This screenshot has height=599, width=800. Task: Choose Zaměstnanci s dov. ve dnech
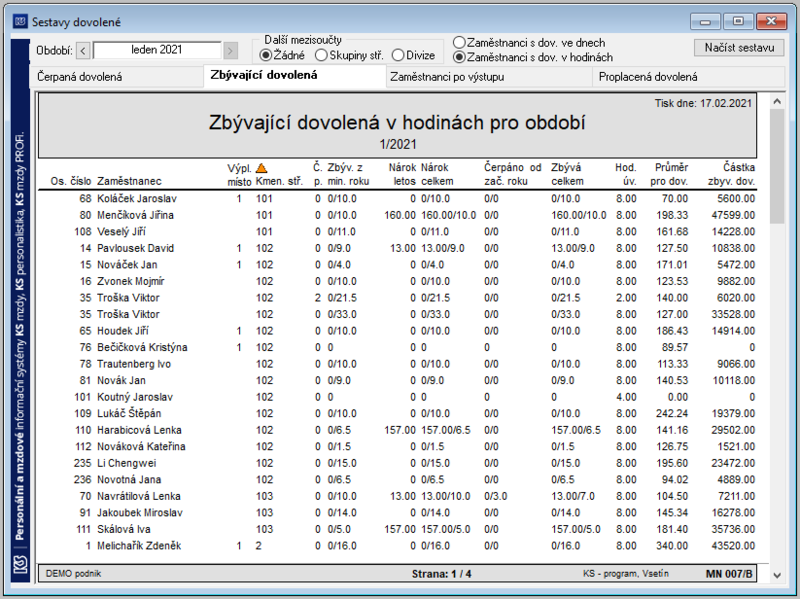pos(529,42)
